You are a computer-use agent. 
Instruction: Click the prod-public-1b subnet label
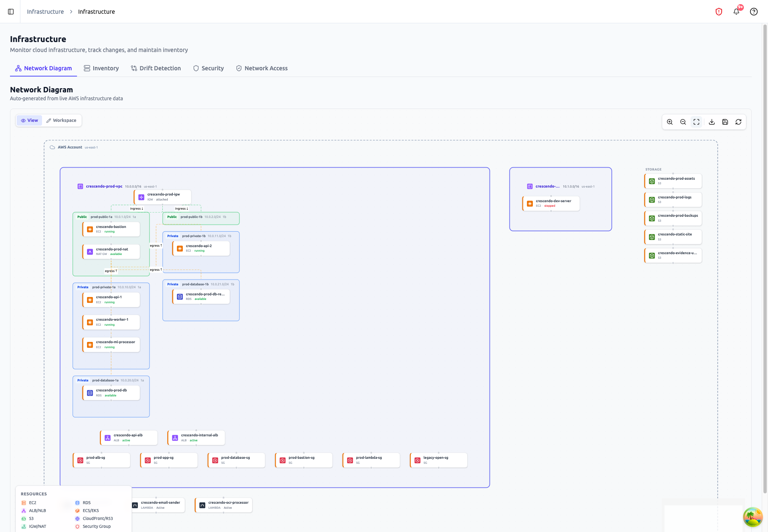pos(191,217)
